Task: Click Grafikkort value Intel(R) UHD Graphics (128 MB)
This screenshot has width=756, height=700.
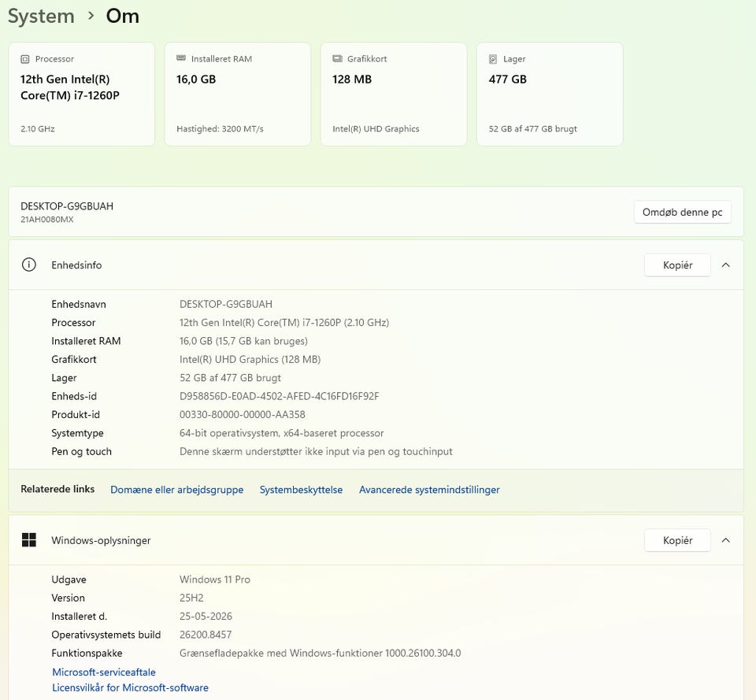Action: pyautogui.click(x=250, y=359)
